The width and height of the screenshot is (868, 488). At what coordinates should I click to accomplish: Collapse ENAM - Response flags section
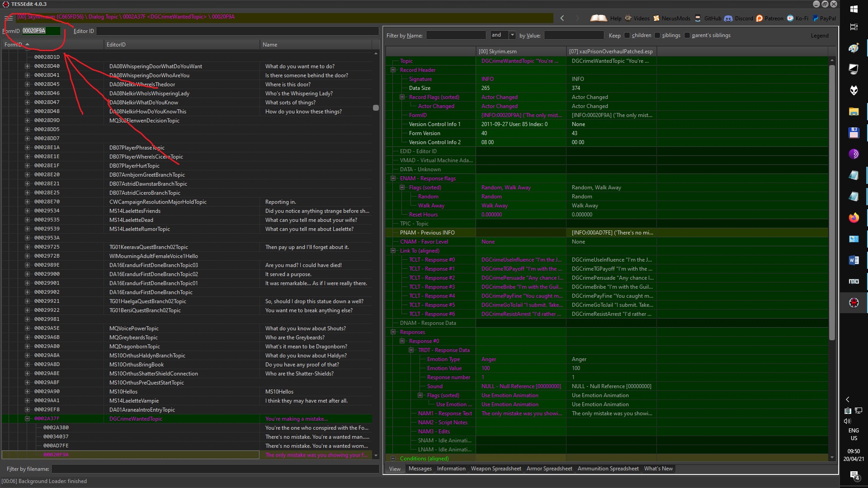click(393, 178)
